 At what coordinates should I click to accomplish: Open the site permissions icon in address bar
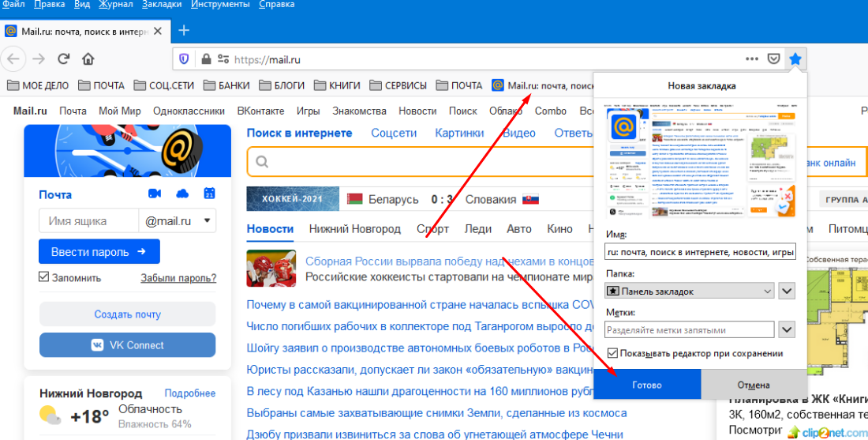223,59
